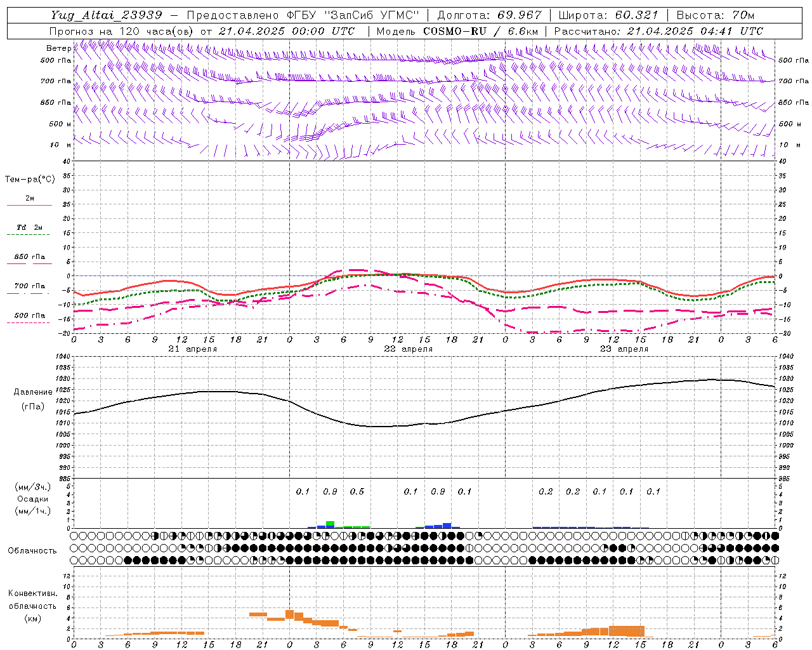Click the Облачность cloud cover label
This screenshot has height=650, width=812.
coord(32,550)
